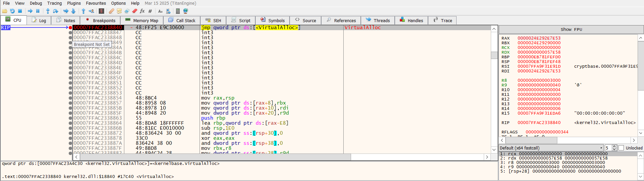Decrease the argument count spinner

coord(614,149)
